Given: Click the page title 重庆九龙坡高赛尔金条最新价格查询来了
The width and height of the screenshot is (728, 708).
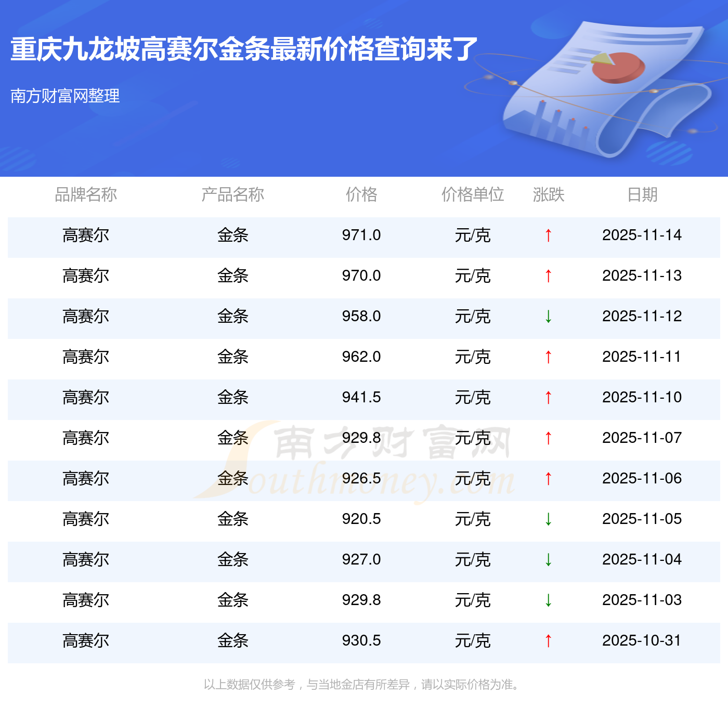Looking at the screenshot, I should (x=244, y=49).
